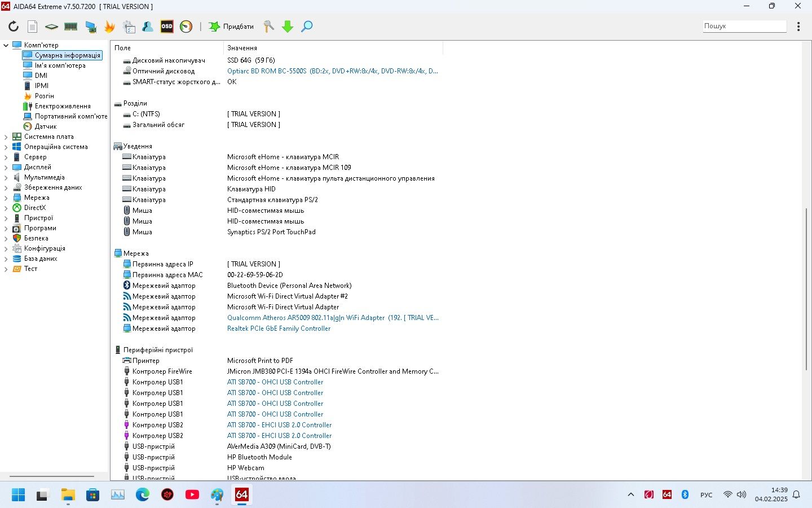Viewport: 812px width, 508px height.
Task: Expand the Системна плата tree node
Action: tap(6, 137)
